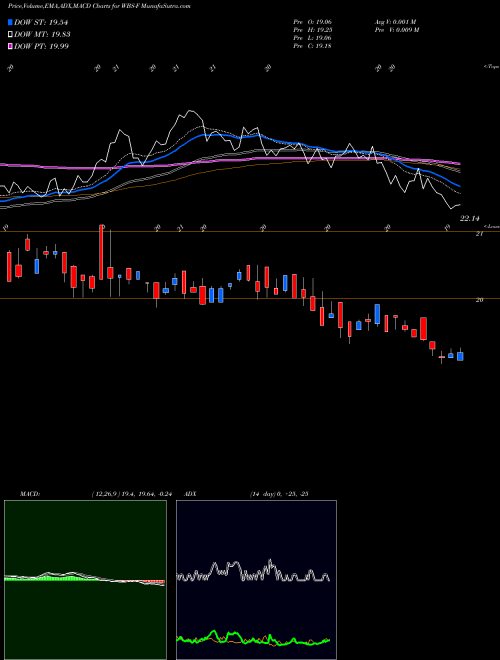Click the MACD panel title

(29, 494)
